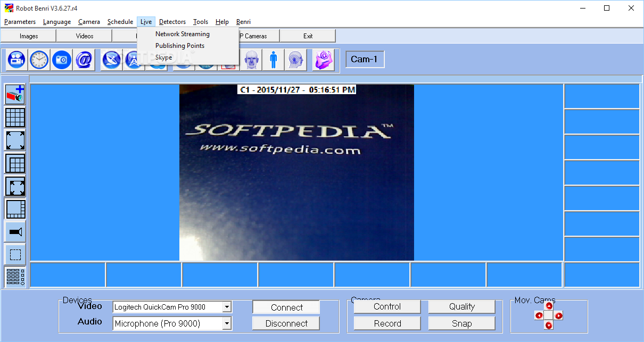Take a picture with Snap button
Viewport: 644px width, 342px height.
pos(462,323)
